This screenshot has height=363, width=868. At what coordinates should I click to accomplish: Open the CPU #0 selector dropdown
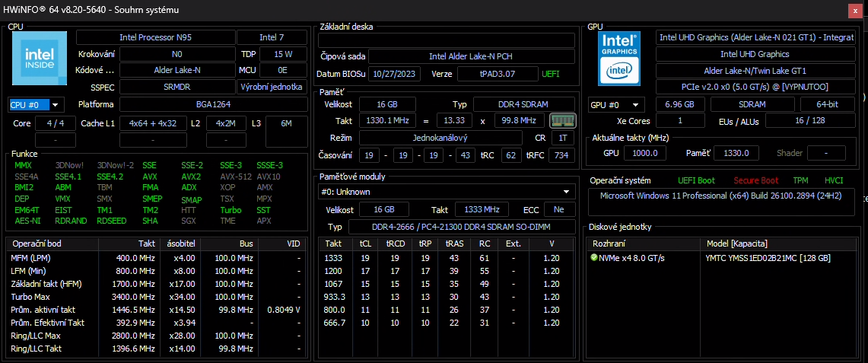[37, 104]
